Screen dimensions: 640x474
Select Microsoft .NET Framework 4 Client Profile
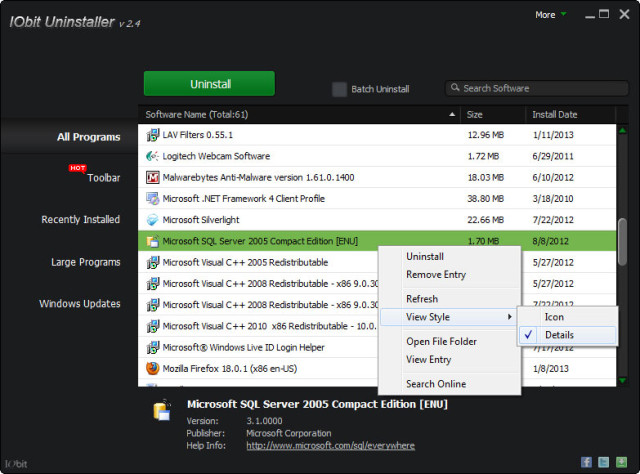click(377, 199)
